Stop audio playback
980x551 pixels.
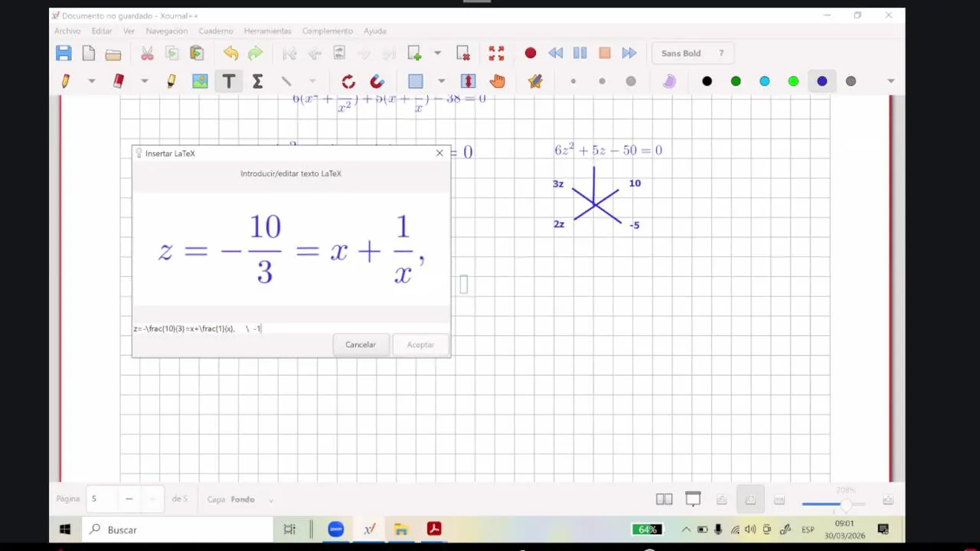point(605,53)
